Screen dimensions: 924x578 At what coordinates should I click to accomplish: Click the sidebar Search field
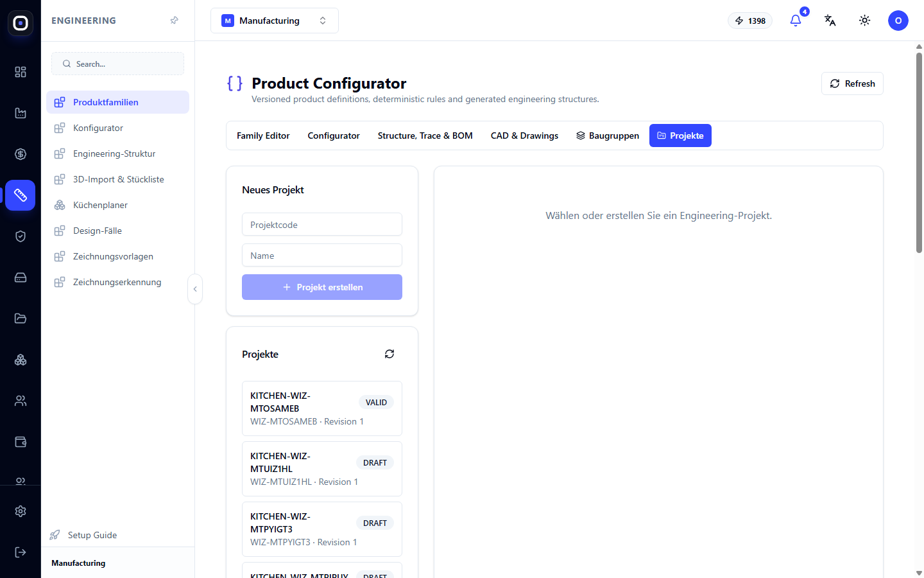pos(117,64)
